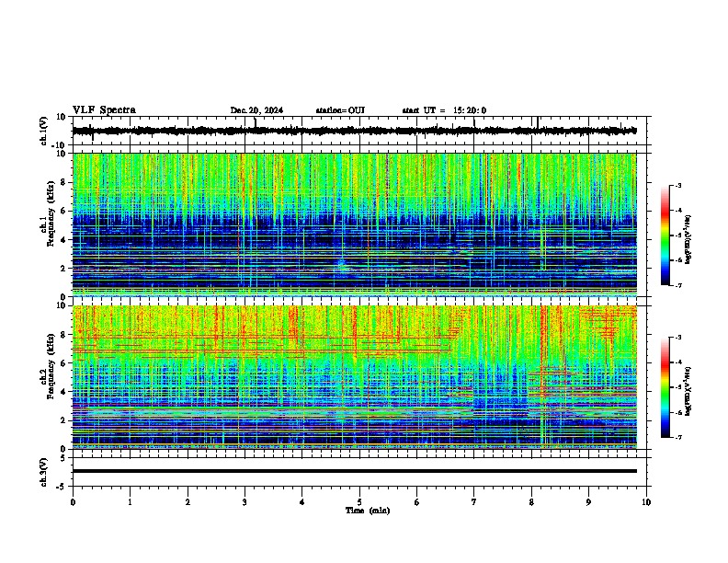
Task: Click the "station=OUI" label
Action: point(340,110)
